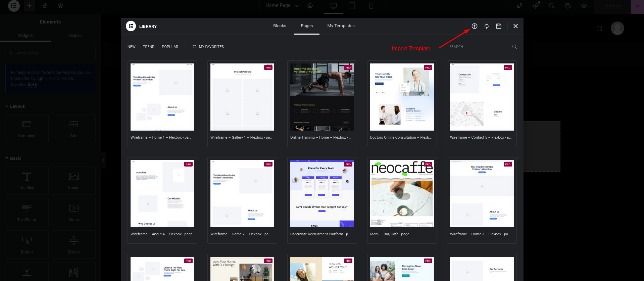Click the Elementor logo in top bar
Screen dimensions: 644x281
point(14,6)
